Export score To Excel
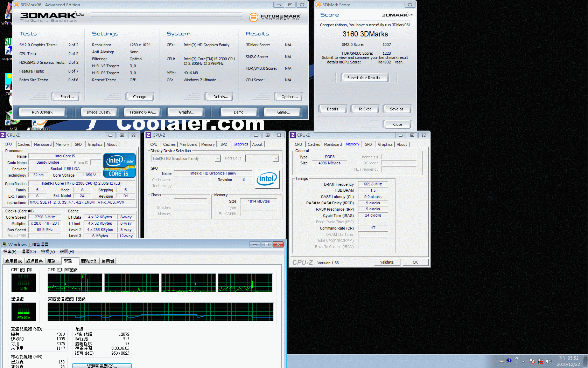Viewport: 588px width, 368px height. click(x=365, y=109)
